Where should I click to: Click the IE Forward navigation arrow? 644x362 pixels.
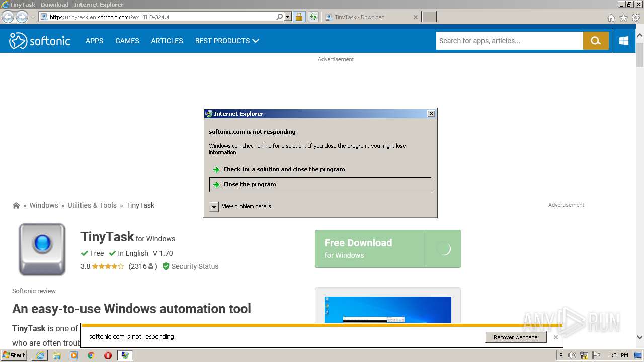(22, 17)
